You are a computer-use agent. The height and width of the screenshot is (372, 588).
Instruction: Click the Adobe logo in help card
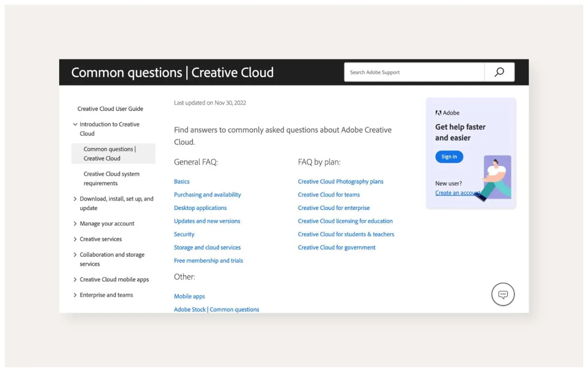[438, 113]
